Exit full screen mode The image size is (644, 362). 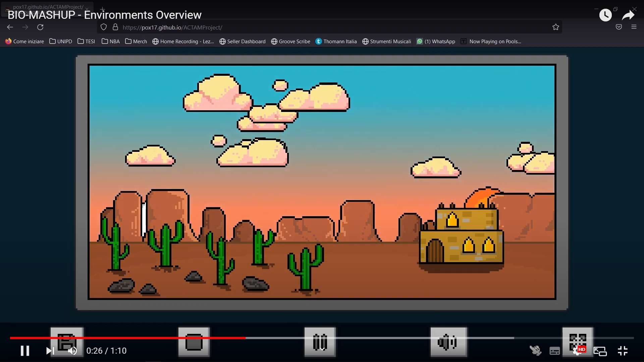point(623,351)
